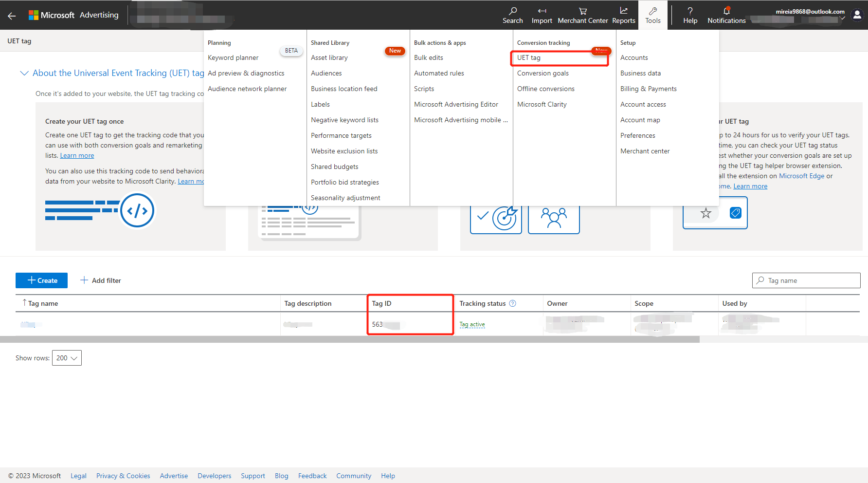The image size is (868, 483).
Task: Open Notifications bell icon
Action: click(726, 15)
